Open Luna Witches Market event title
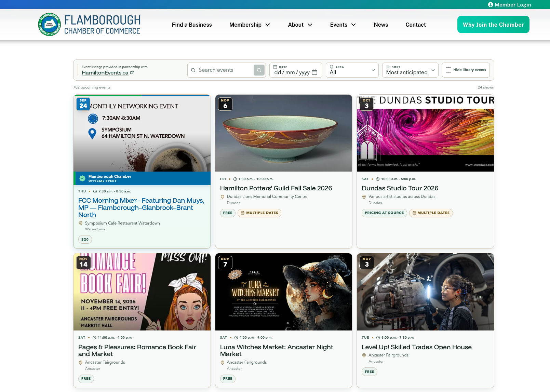 [x=277, y=350]
